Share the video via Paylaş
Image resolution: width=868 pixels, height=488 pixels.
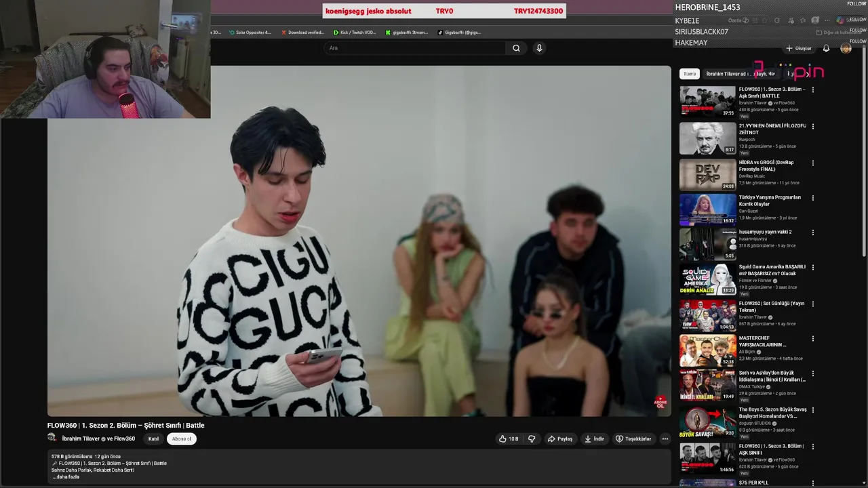(x=560, y=439)
